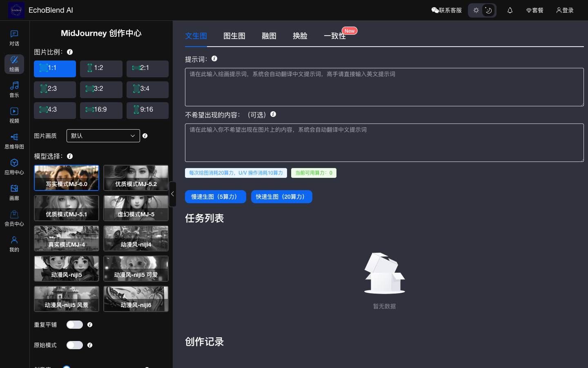Click the 提示词 prompt text field
The image size is (588, 368).
384,87
